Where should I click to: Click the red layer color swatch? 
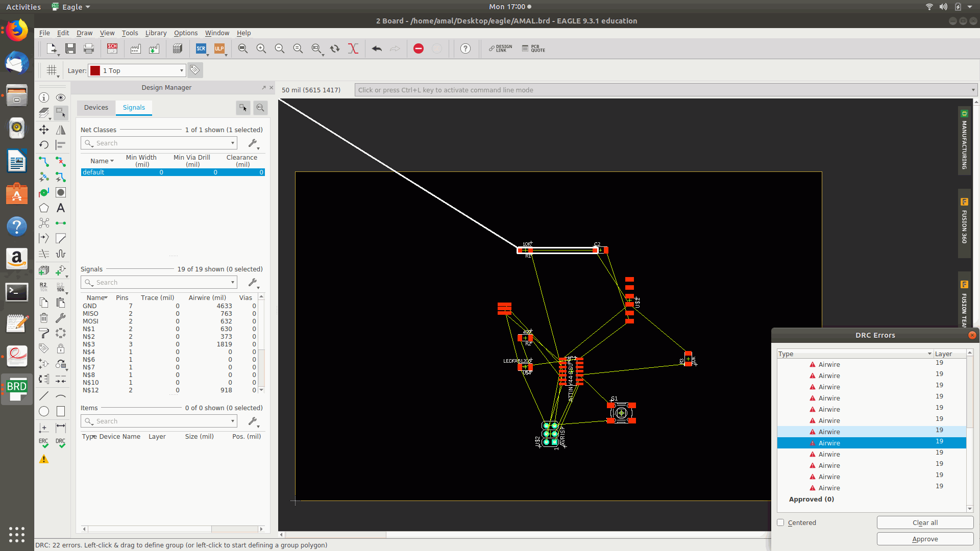tap(95, 70)
